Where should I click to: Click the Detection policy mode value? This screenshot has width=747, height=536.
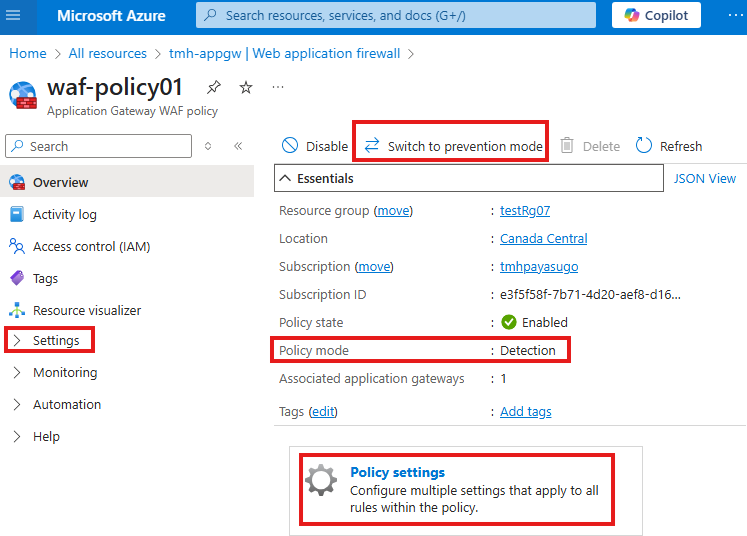pos(527,350)
